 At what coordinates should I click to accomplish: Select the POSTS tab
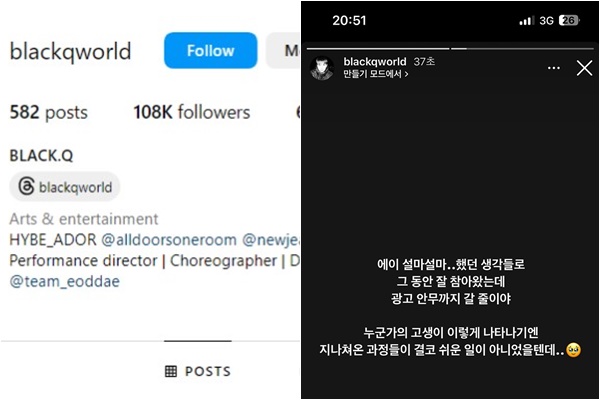tap(198, 371)
